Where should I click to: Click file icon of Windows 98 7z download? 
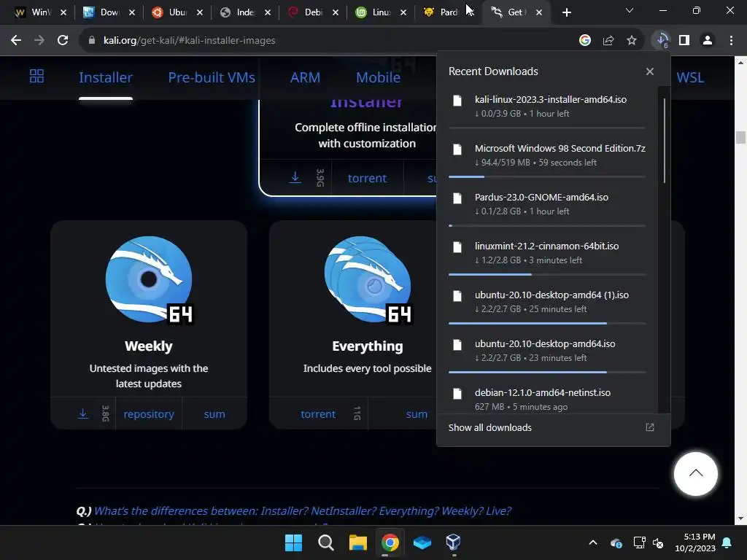[457, 149]
